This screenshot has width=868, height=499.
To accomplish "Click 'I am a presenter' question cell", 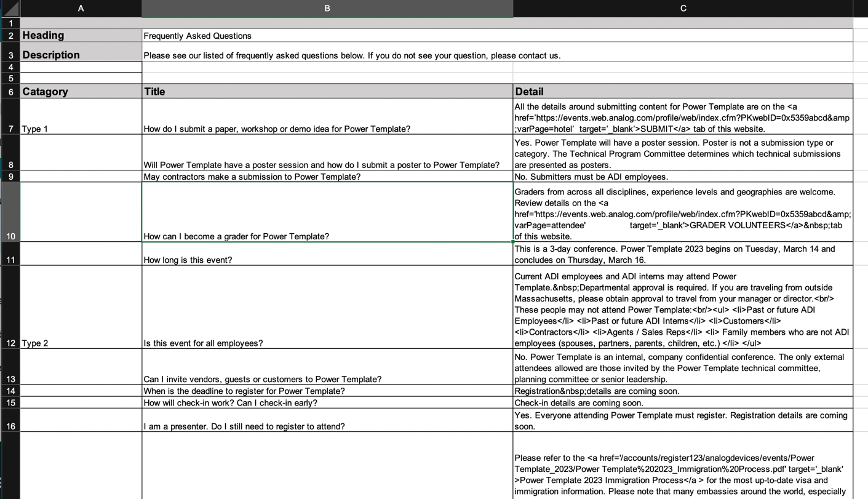I will point(327,420).
